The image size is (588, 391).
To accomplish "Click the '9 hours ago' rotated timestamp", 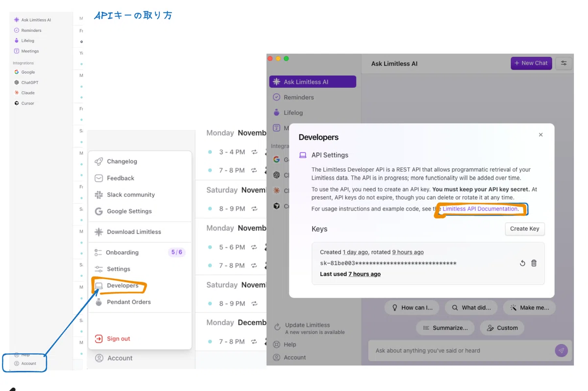I will (408, 252).
